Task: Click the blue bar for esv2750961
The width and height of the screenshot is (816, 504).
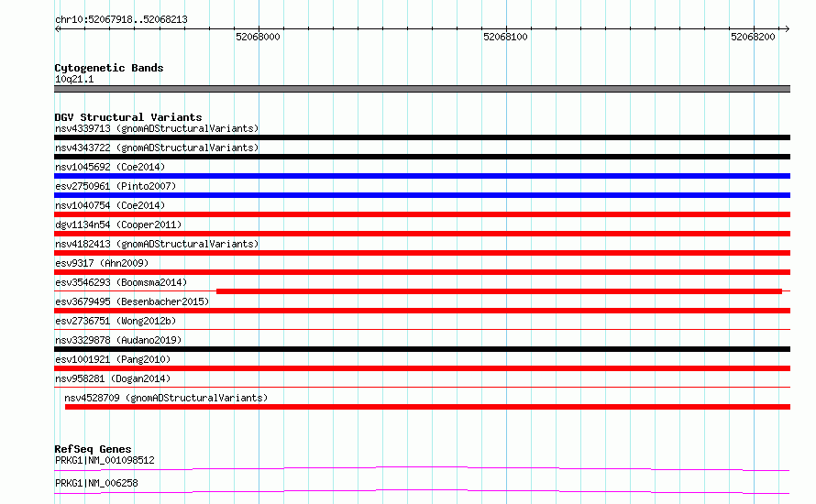Action: (x=422, y=195)
